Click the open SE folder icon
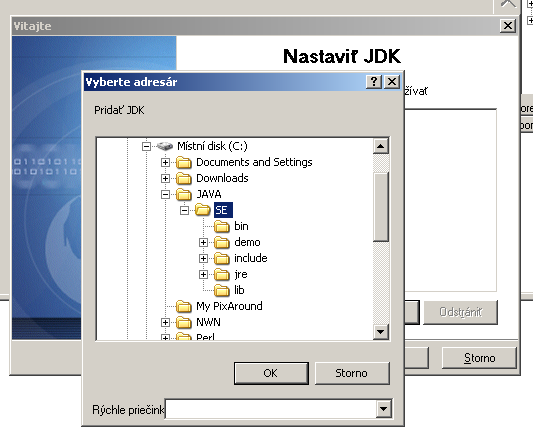Viewport: 533px width, 439px height. point(203,210)
